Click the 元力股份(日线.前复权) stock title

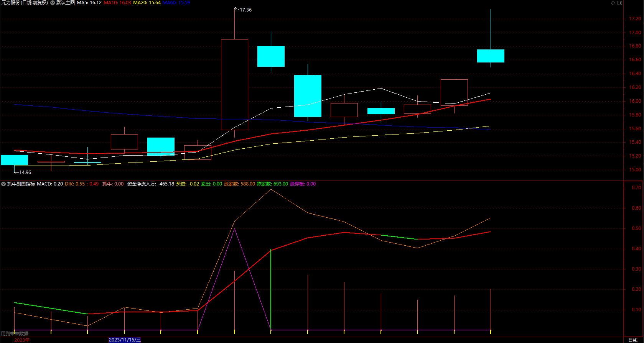pos(25,3)
